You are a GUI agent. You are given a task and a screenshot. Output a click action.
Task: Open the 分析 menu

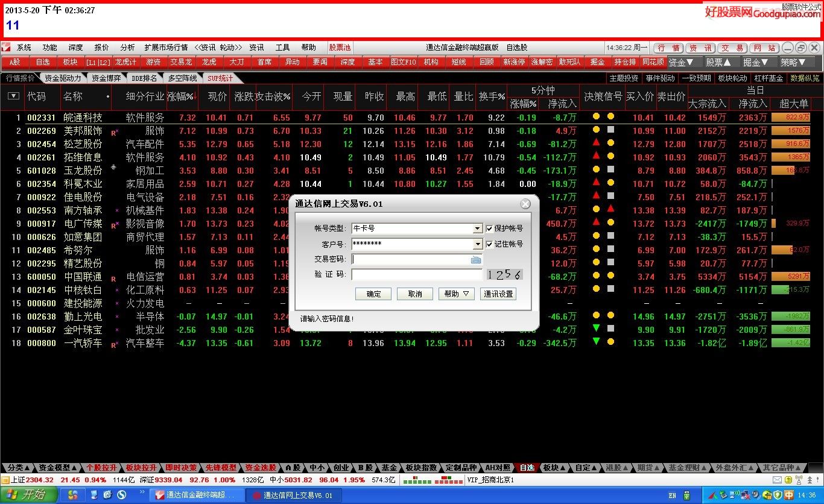[127, 47]
